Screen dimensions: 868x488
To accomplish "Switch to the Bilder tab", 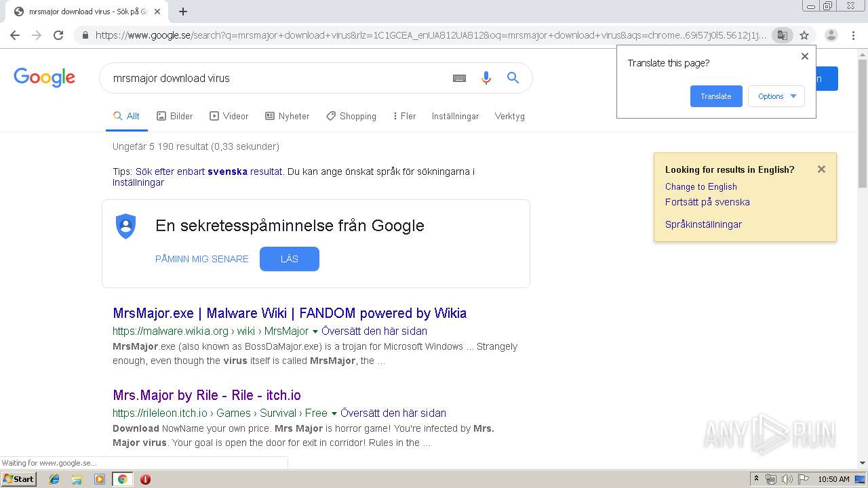I will (175, 116).
